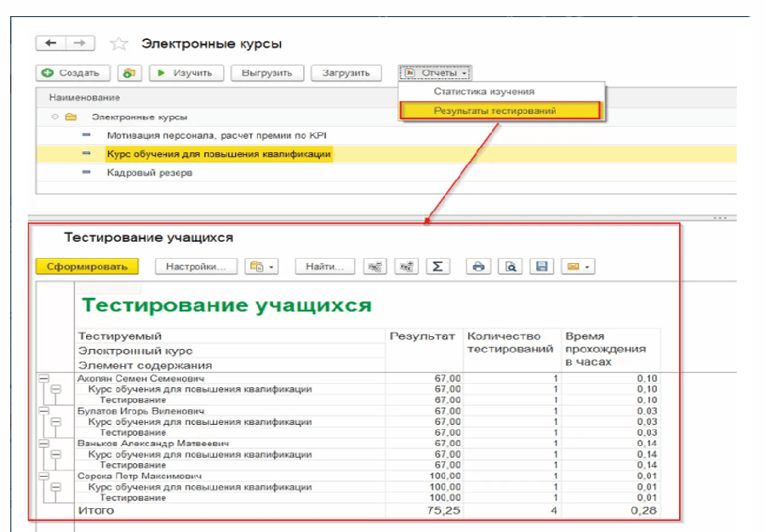766x532 pixels.
Task: Select Мотивация персонала, расчет премии по KPI
Action: point(216,135)
